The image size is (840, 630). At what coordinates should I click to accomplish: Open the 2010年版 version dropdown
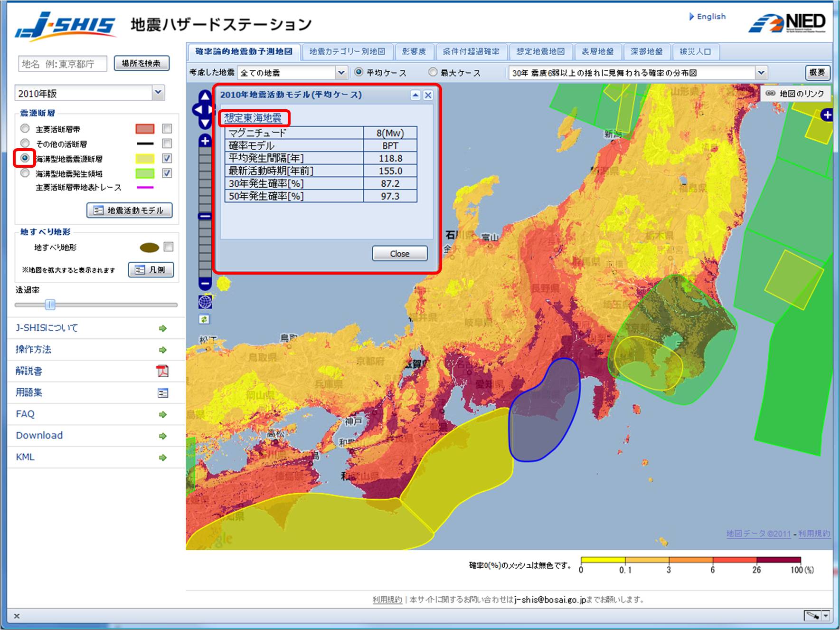[x=157, y=93]
